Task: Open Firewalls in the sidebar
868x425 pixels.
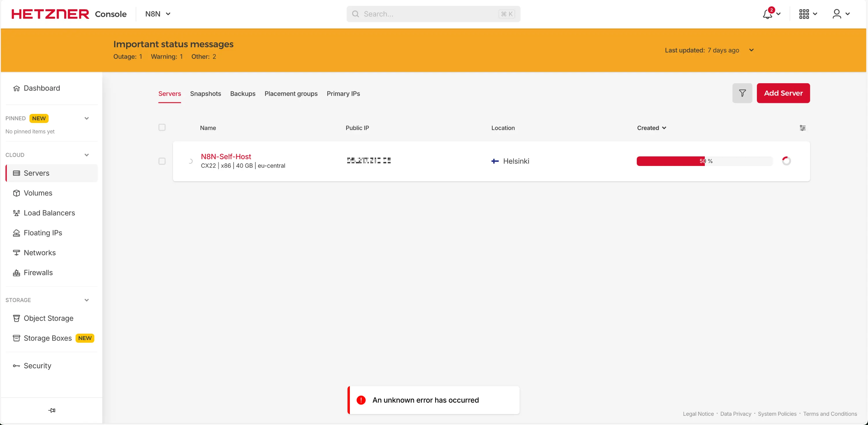Action: (38, 272)
